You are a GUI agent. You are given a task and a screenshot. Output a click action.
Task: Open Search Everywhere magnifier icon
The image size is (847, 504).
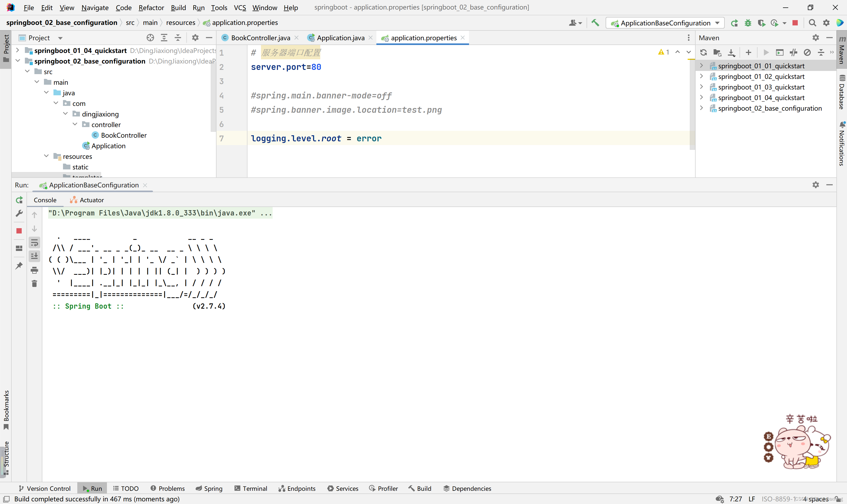click(x=812, y=23)
